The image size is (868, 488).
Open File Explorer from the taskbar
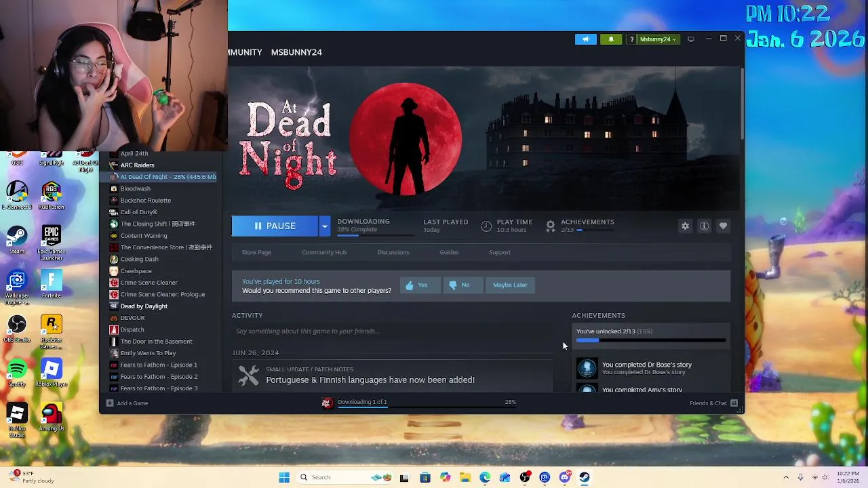pos(465,477)
